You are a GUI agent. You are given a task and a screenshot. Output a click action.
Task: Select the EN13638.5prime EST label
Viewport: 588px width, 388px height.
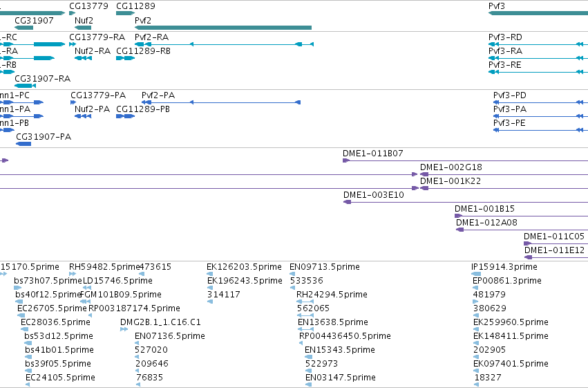point(333,323)
